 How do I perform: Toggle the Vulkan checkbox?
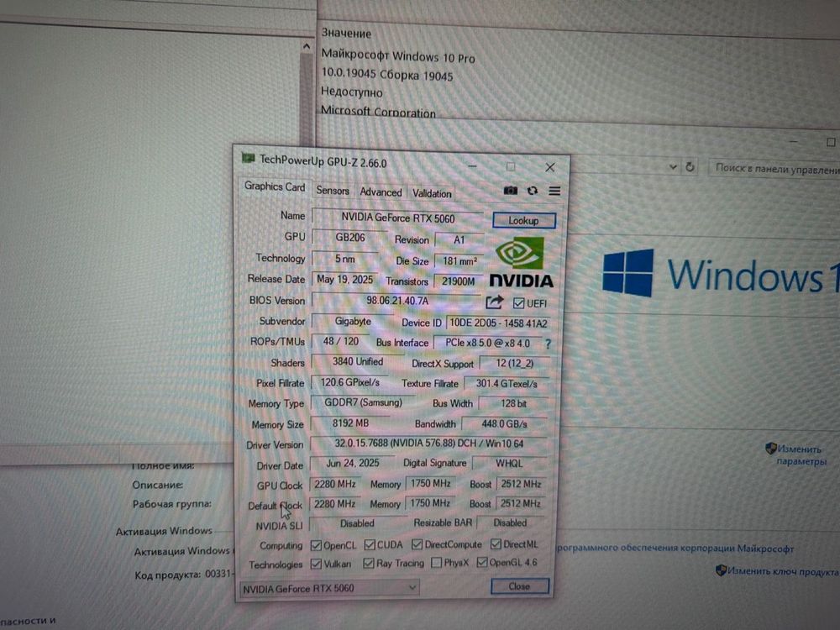316,564
